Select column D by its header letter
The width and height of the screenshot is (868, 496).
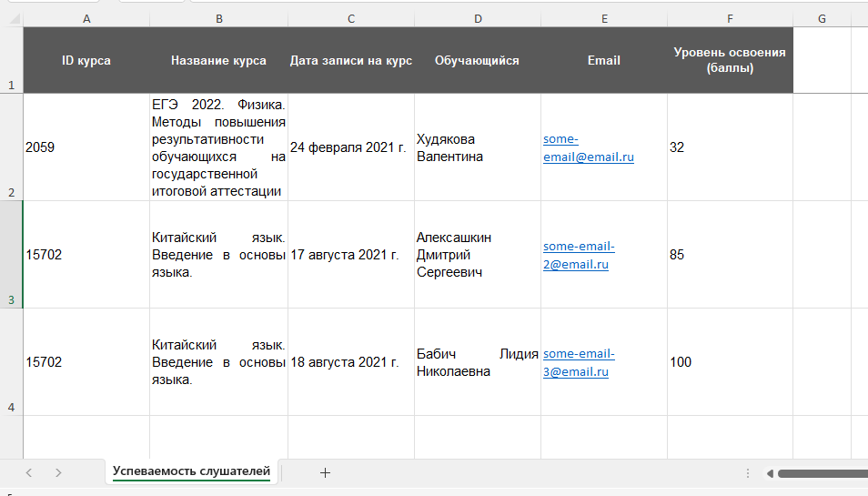pyautogui.click(x=478, y=19)
